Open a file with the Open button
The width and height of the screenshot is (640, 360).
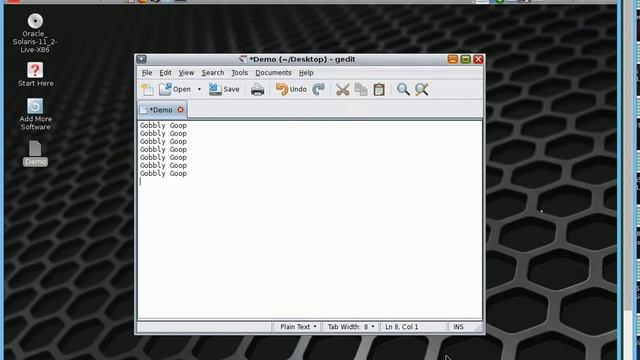(x=175, y=89)
